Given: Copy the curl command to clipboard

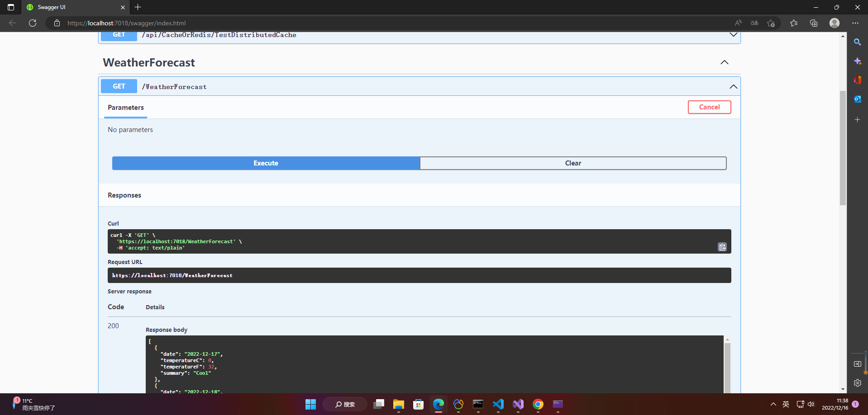Looking at the screenshot, I should tap(722, 247).
